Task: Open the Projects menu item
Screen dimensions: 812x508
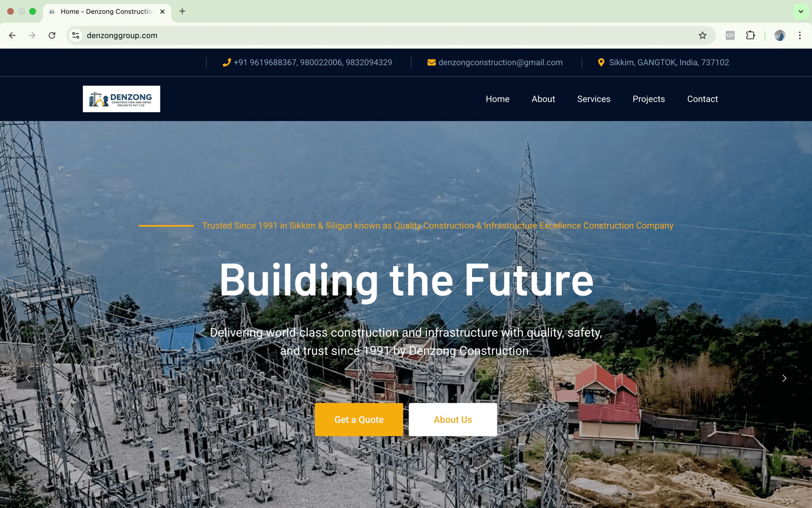Action: [649, 99]
